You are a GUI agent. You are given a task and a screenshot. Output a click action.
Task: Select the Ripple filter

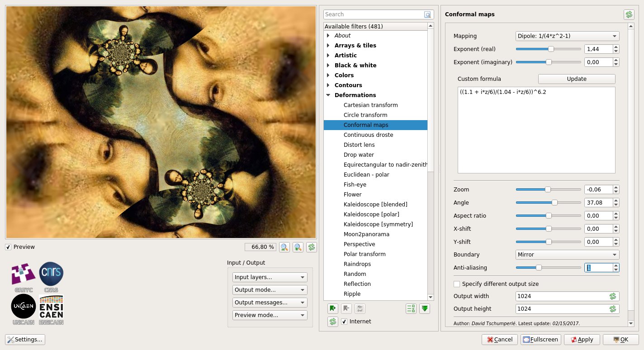pyautogui.click(x=352, y=294)
